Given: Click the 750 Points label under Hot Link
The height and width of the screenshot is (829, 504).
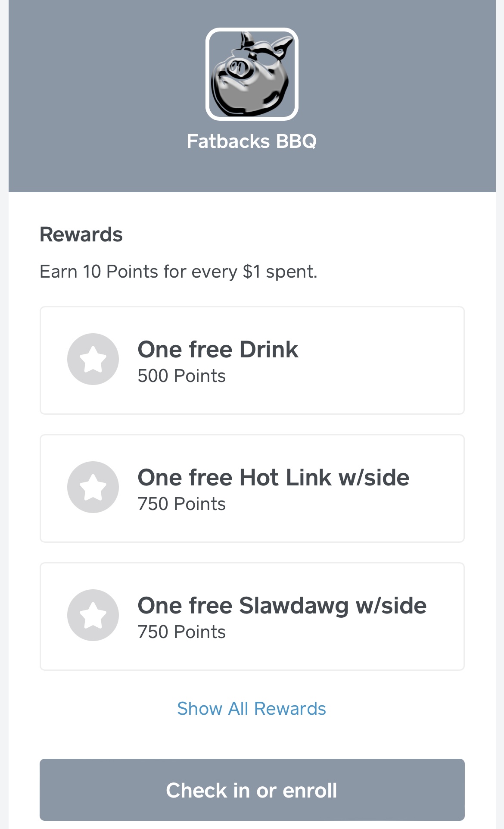Looking at the screenshot, I should click(181, 504).
